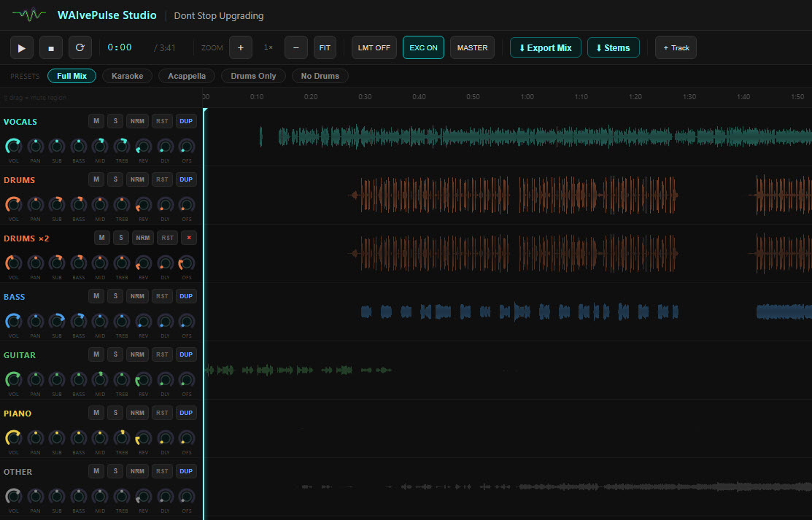This screenshot has height=520, width=812.
Task: Mute the DRUMS track
Action: click(96, 179)
